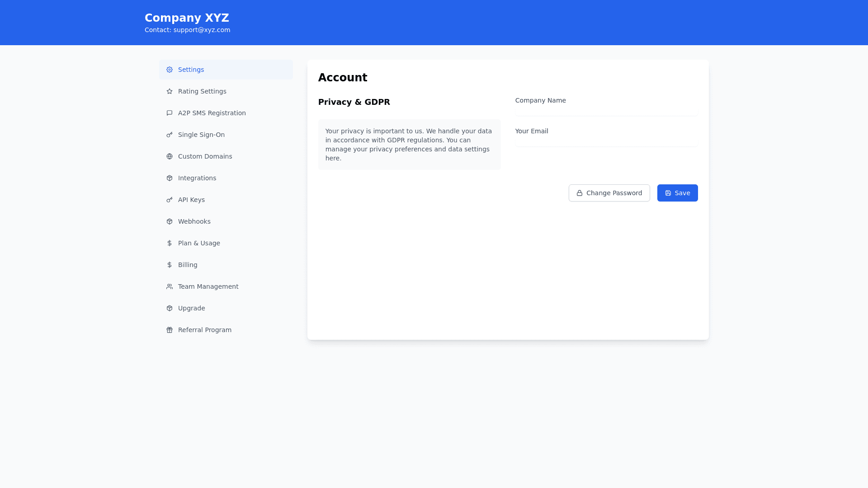The width and height of the screenshot is (868, 488).
Task: Click the lock icon in Change Password
Action: pyautogui.click(x=580, y=193)
